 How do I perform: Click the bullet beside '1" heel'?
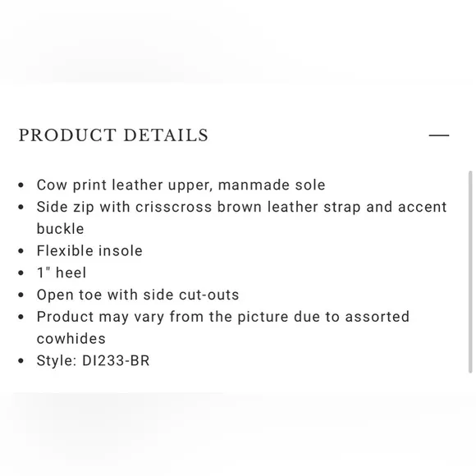(x=21, y=273)
